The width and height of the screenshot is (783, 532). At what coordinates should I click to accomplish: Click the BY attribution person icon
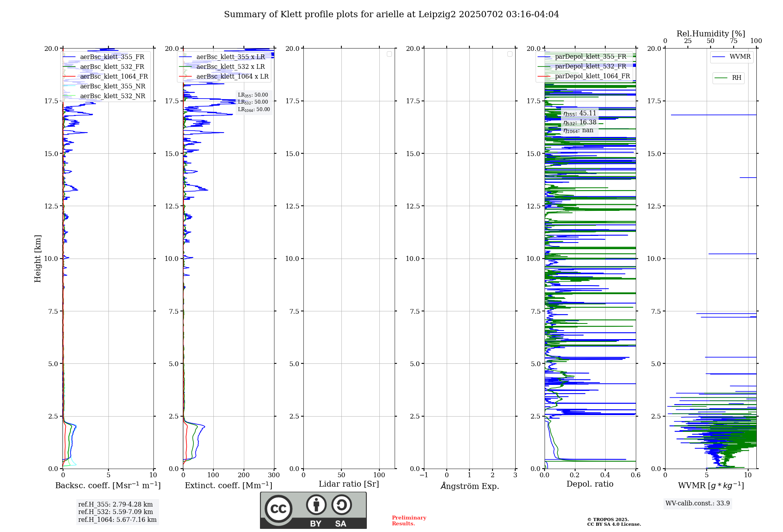[316, 505]
